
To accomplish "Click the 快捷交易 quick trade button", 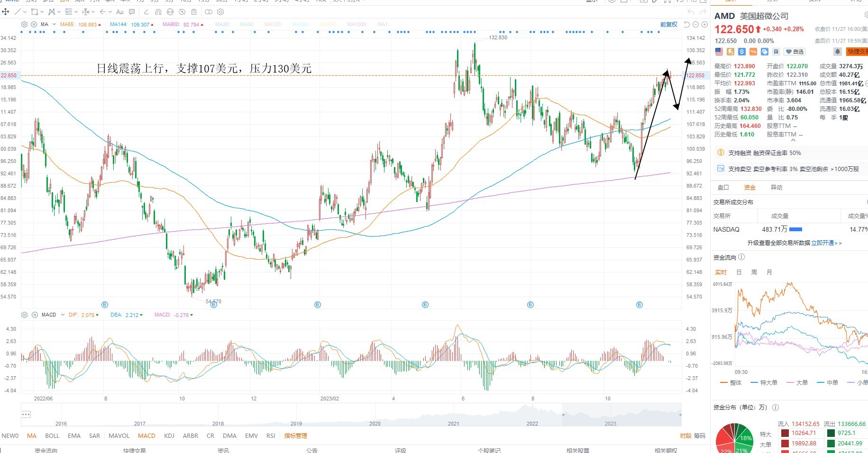I will 857,52.
